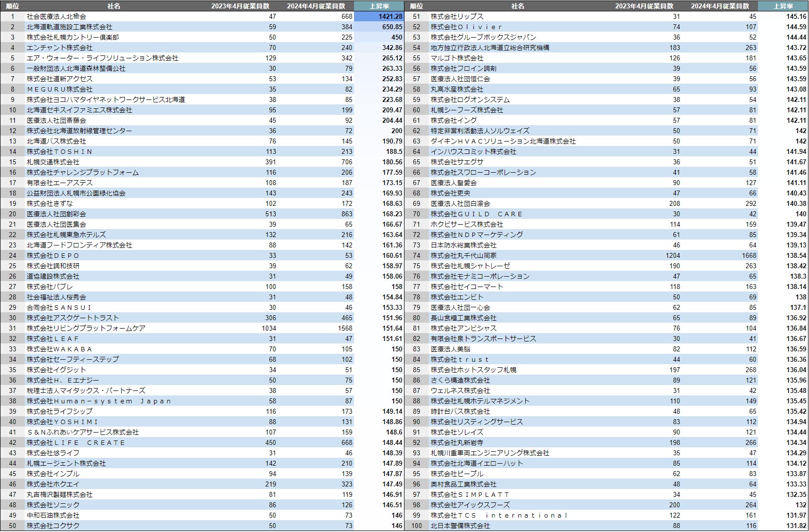Viewport: 809px width, 532px height.
Task: Select ウェルネス株式会社
Action: (460, 390)
